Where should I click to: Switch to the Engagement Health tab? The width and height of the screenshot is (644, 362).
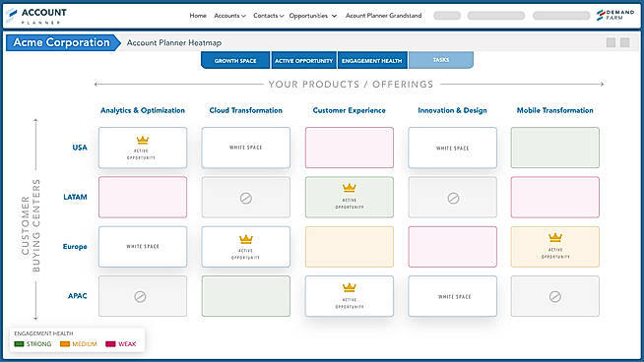pos(371,60)
